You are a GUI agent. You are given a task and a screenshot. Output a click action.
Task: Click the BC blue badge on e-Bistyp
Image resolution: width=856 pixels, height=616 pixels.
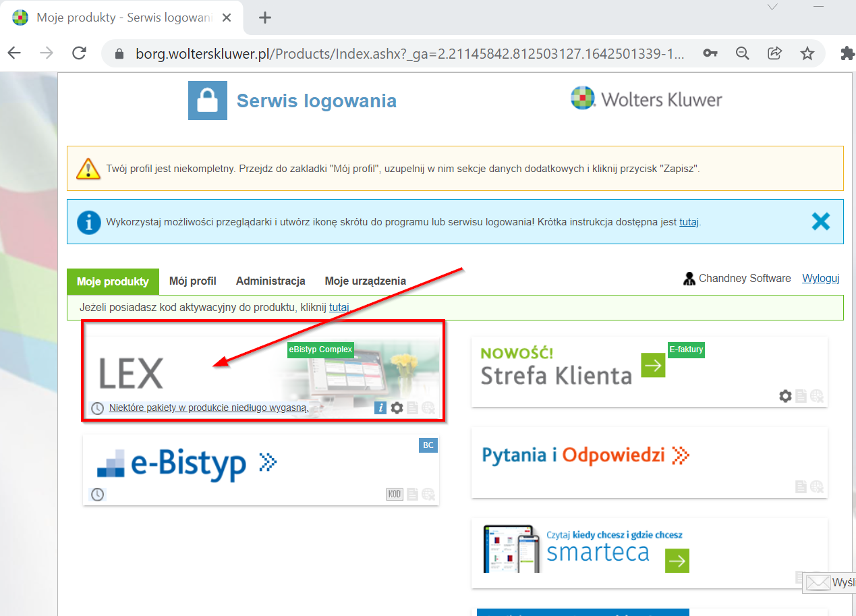click(x=428, y=445)
